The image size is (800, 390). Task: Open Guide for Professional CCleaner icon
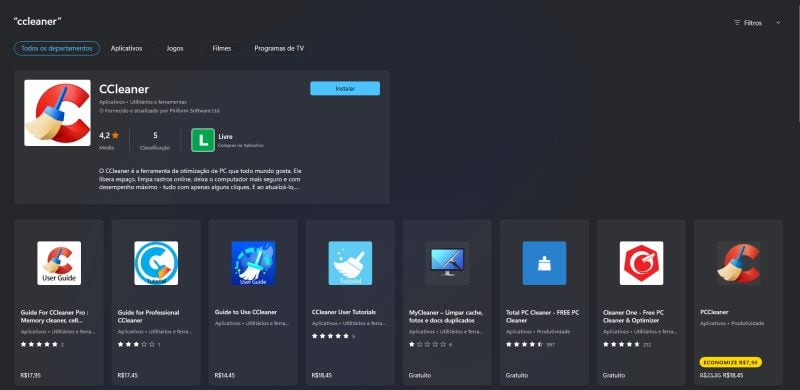[156, 263]
